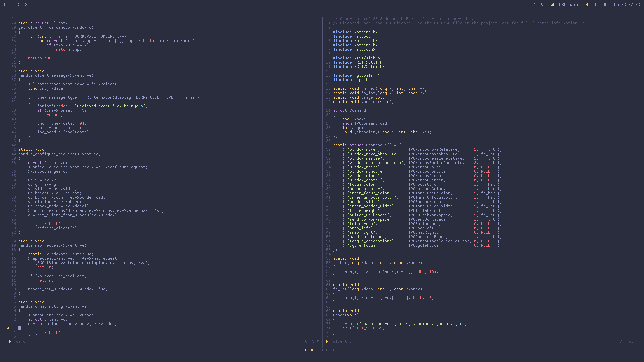
Task: Place cursor on handle_map_request function name
Action: coord(40,245)
